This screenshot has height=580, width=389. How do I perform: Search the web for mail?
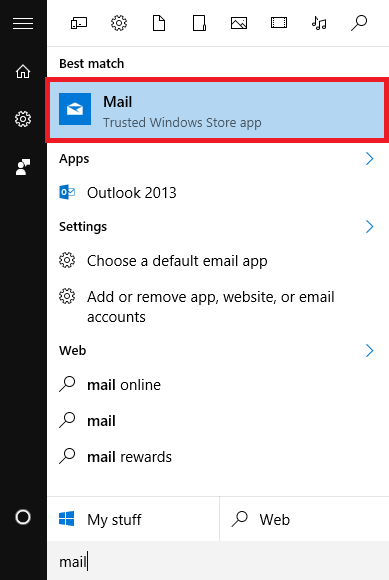coord(218,421)
